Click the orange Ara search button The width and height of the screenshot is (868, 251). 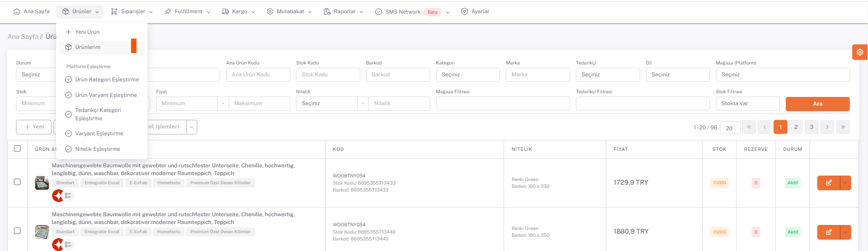[x=817, y=104]
